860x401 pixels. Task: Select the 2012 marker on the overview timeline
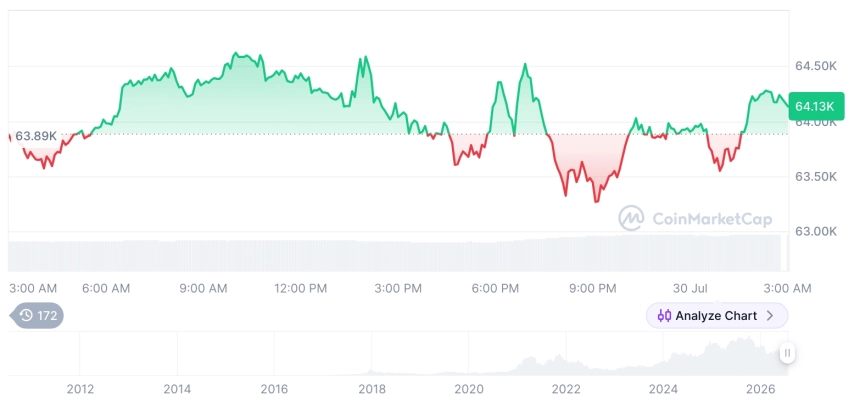tap(80, 389)
